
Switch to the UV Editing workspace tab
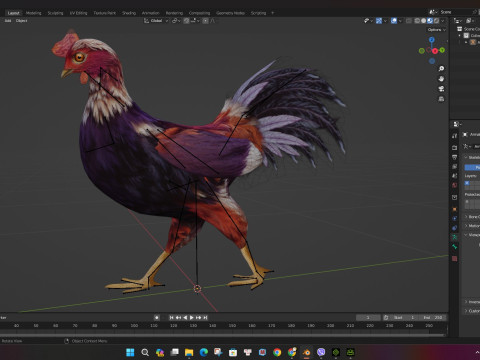[78, 13]
